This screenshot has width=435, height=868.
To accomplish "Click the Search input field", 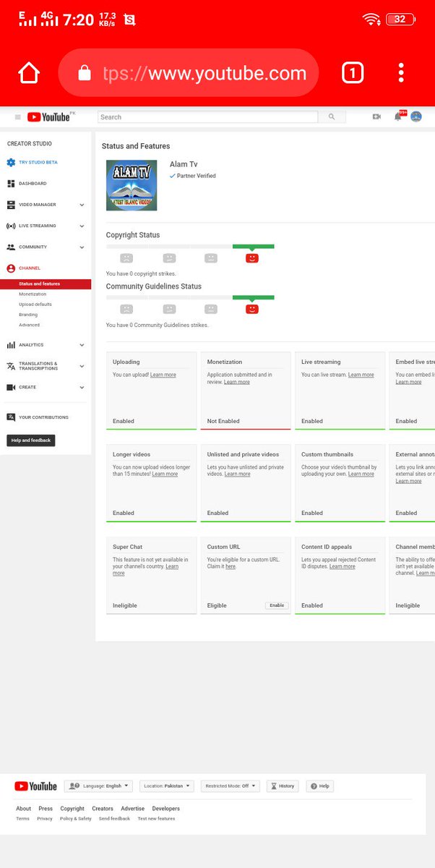I will tap(208, 117).
